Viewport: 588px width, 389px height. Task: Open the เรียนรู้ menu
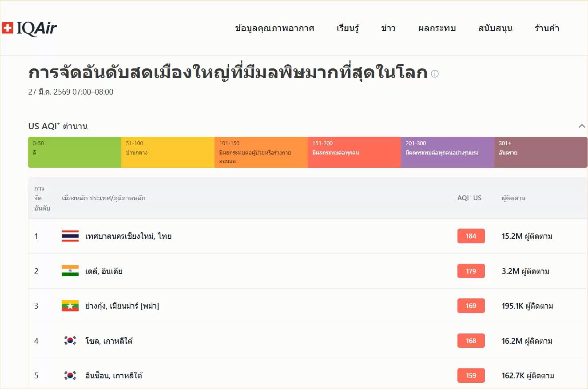[x=348, y=28]
